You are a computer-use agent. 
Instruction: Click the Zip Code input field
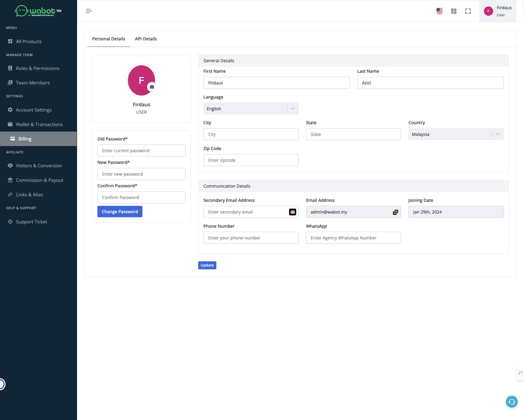(x=251, y=160)
